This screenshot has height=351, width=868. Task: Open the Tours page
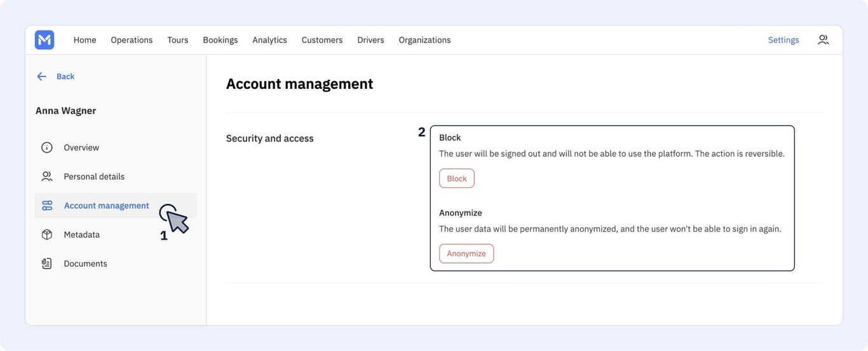[178, 40]
